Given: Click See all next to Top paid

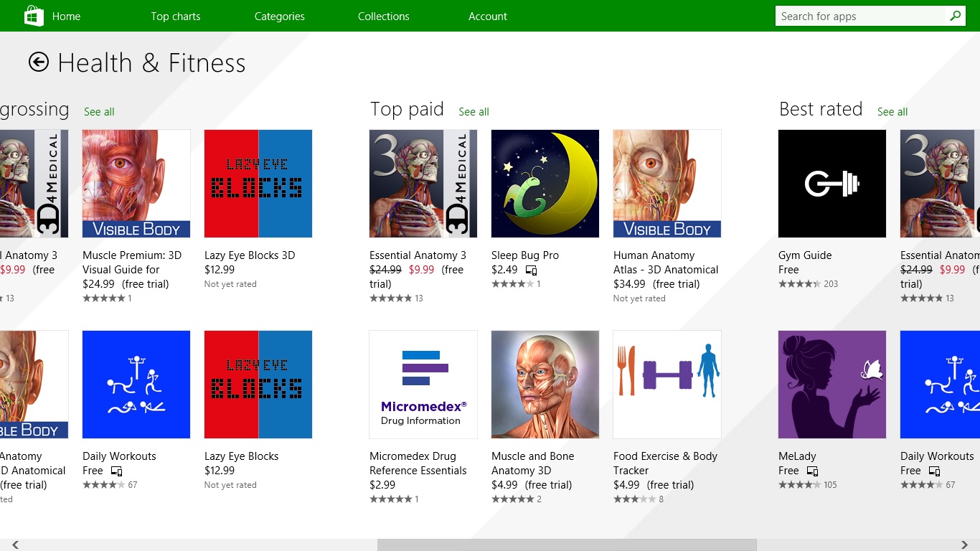Looking at the screenshot, I should coord(473,112).
